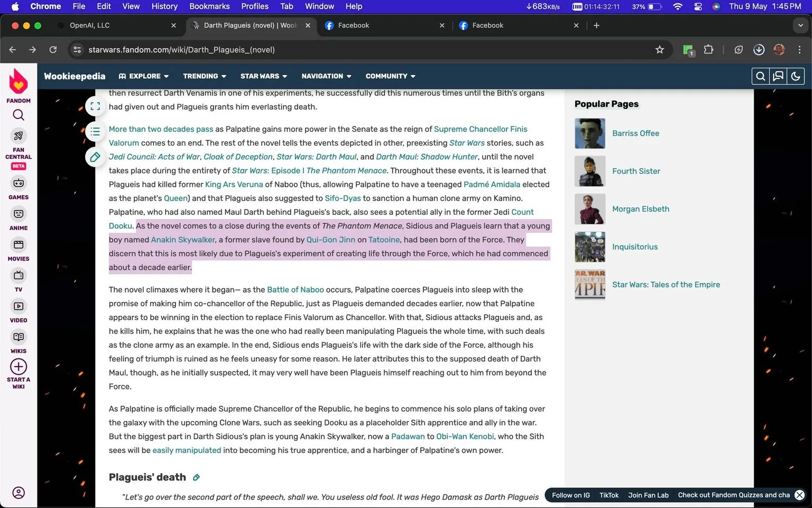Screen dimensions: 812x508
Task: Toggle fullscreen article view
Action: (95, 106)
